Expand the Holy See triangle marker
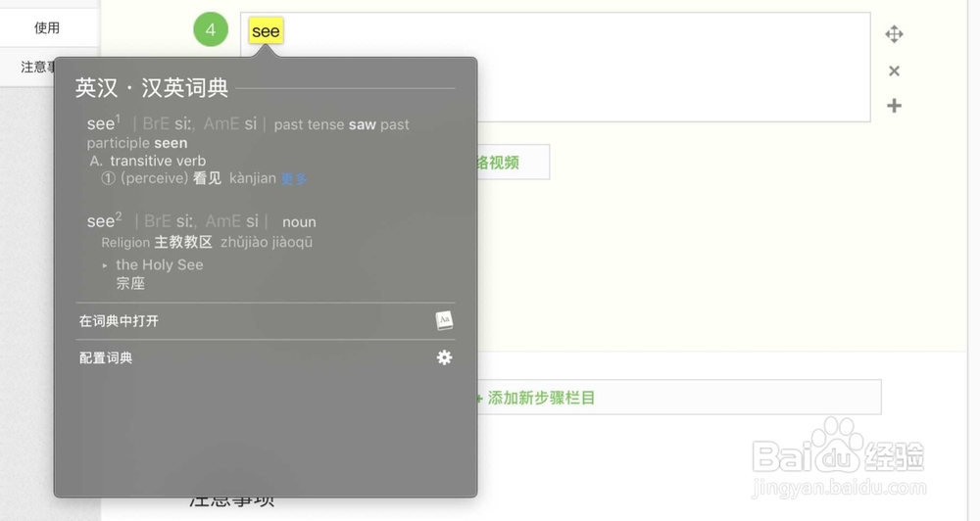Viewport: 980px width, 521px height. (105, 265)
